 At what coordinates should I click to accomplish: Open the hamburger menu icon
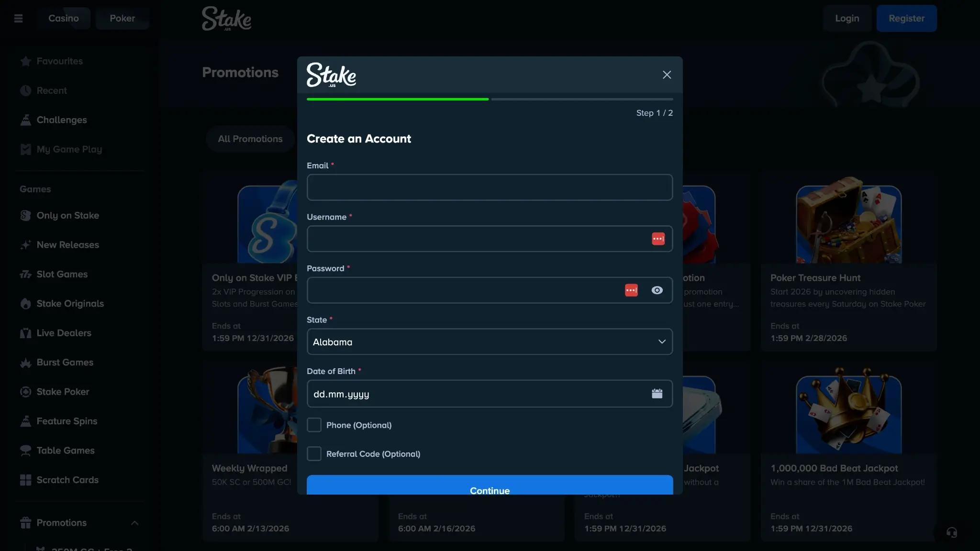[x=19, y=18]
